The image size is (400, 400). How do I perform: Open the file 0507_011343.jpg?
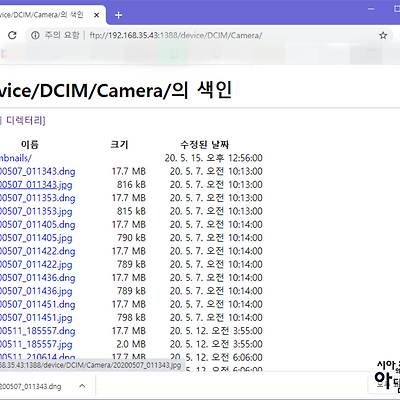coord(36,185)
